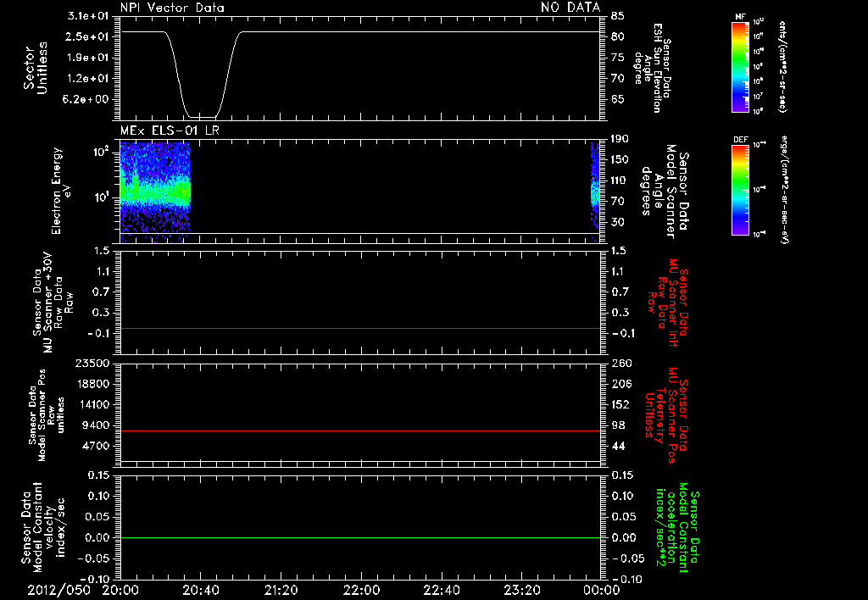Click the green zero line in velocity panel

coord(360,537)
